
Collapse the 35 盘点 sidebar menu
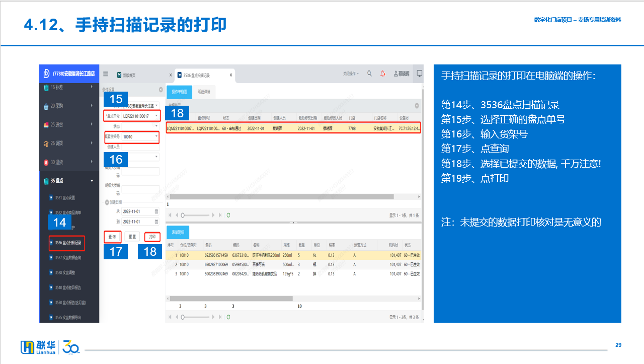pos(92,181)
